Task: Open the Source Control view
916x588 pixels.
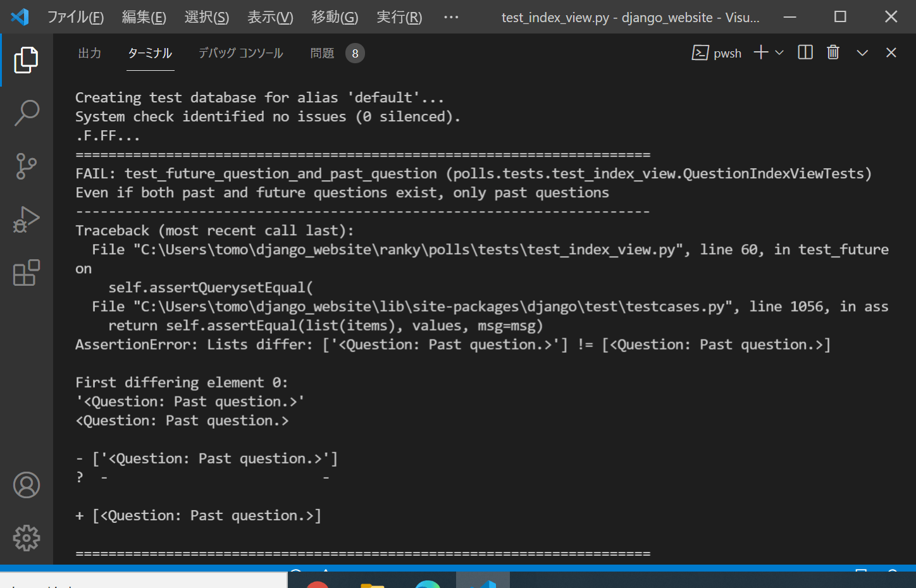Action: pyautogui.click(x=26, y=166)
